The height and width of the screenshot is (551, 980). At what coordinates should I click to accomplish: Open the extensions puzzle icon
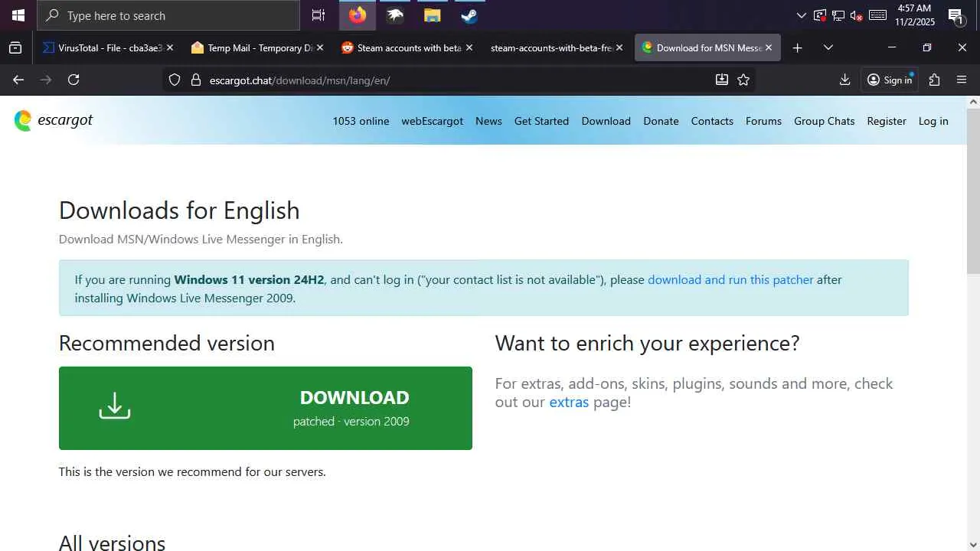(934, 80)
